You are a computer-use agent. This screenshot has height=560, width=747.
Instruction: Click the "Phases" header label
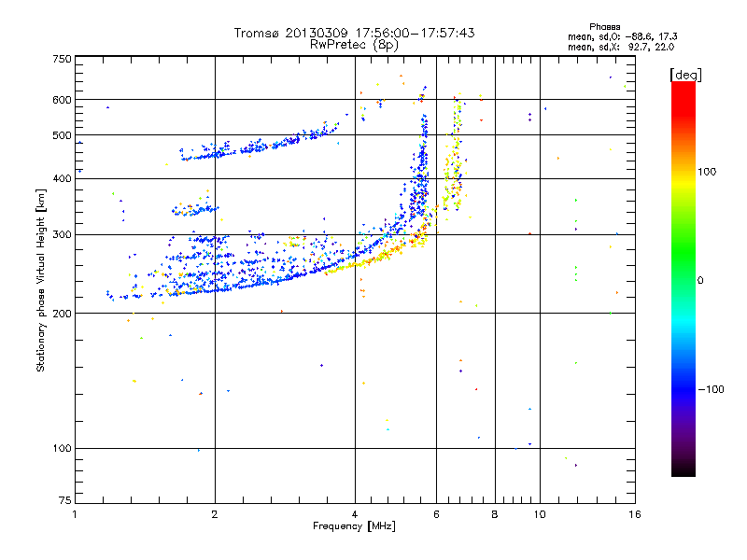604,27
